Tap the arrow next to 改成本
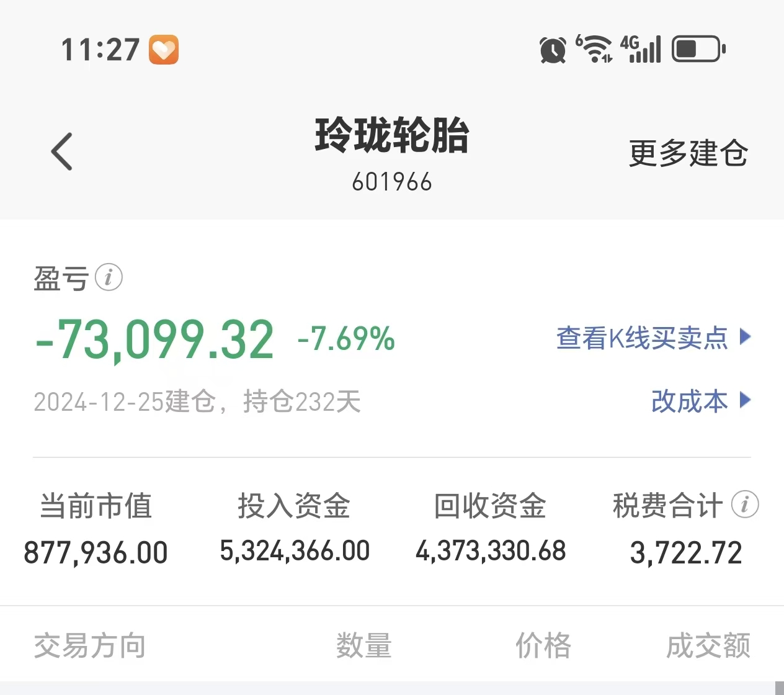This screenshot has width=784, height=695. [746, 400]
